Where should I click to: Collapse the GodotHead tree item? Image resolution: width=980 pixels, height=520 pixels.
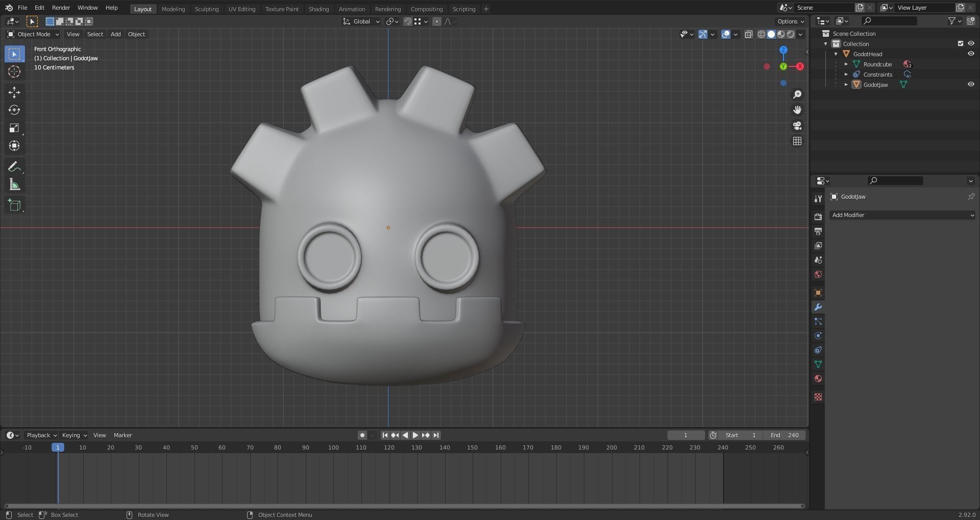(x=836, y=54)
